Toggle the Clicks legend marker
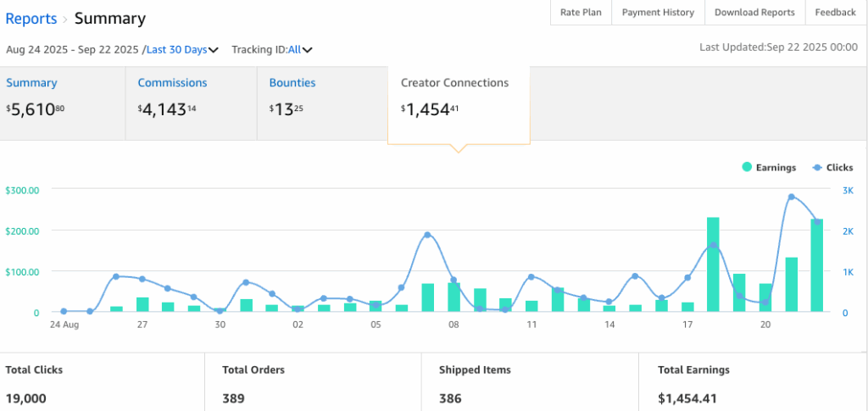The image size is (868, 411). pos(817,168)
